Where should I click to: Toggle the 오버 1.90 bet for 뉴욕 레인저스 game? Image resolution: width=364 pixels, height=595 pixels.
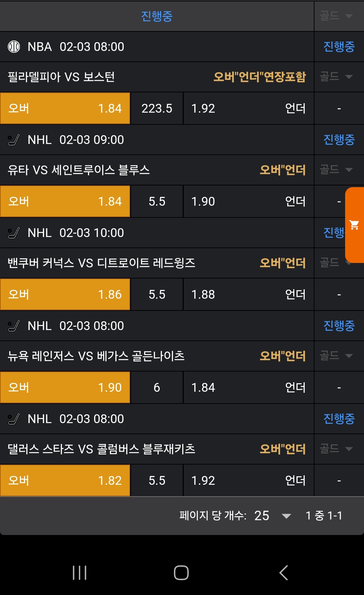(65, 388)
